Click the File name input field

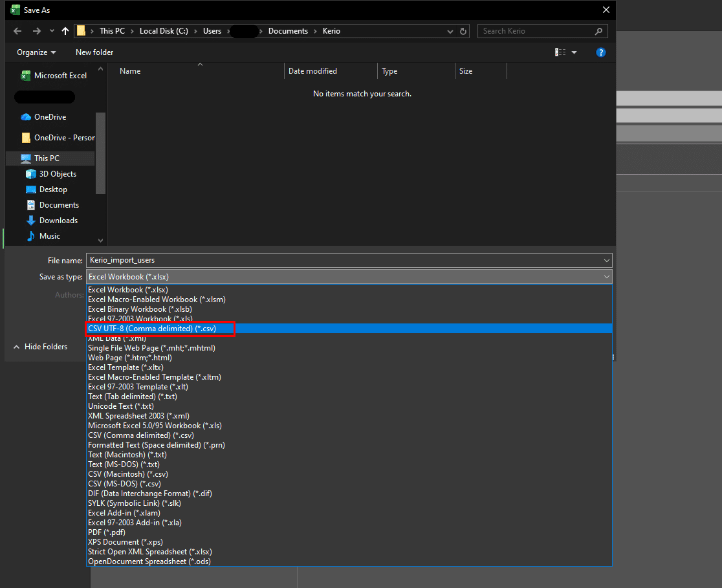click(x=343, y=261)
